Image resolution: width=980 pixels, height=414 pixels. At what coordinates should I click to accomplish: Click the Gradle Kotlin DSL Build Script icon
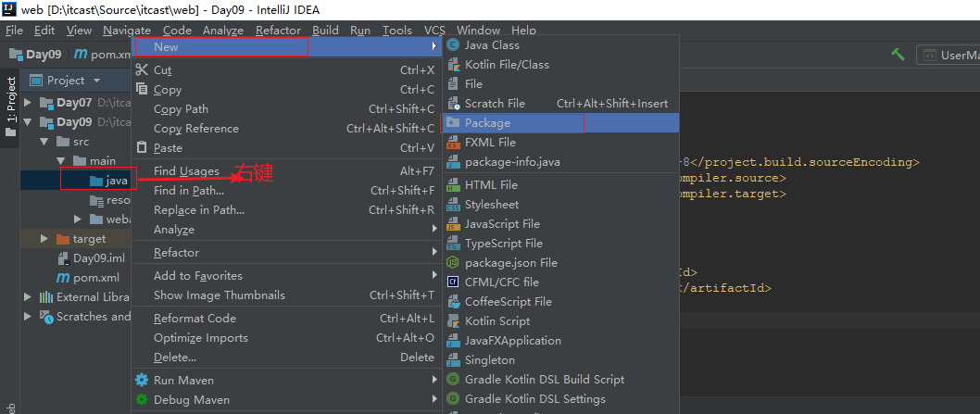(x=453, y=380)
